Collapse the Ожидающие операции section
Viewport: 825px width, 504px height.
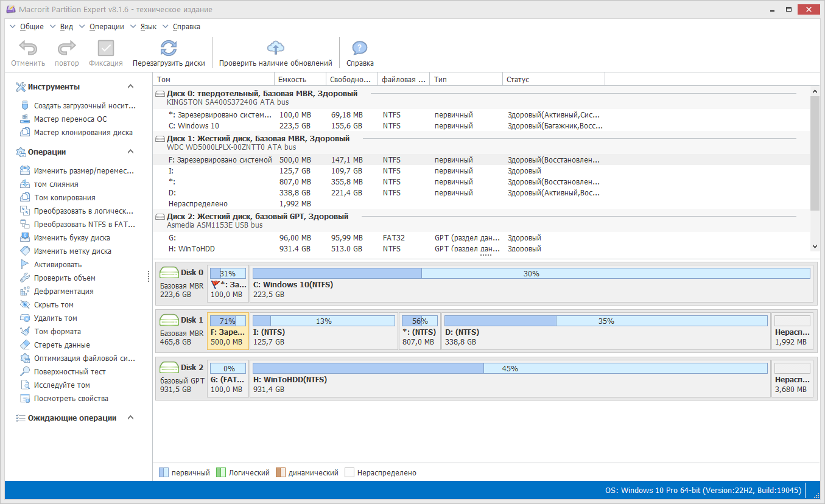(x=130, y=418)
